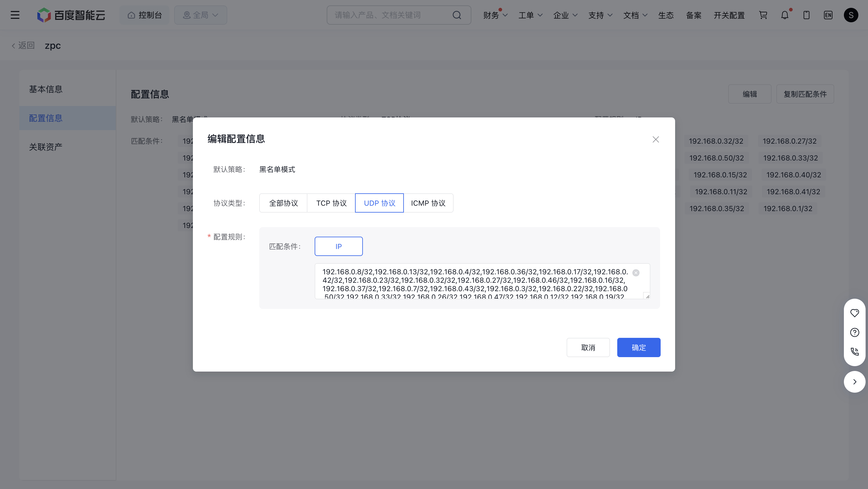
Task: Click 取消 to cancel editing
Action: click(x=588, y=347)
